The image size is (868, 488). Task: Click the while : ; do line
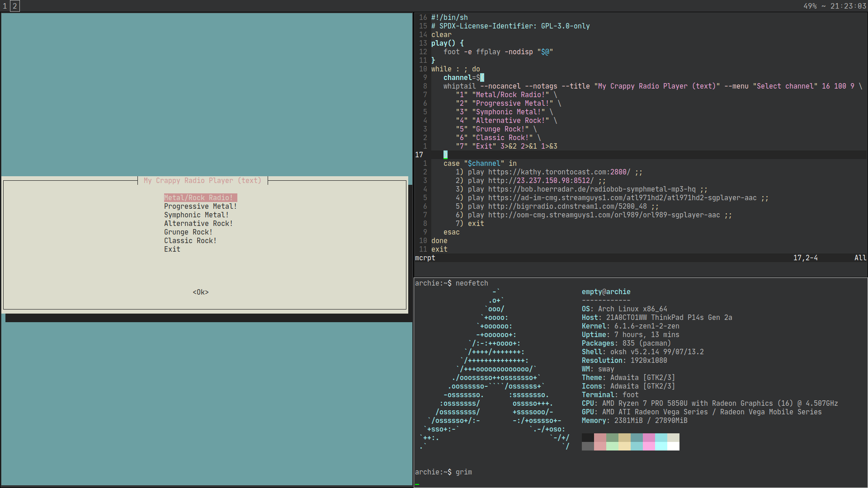coord(455,69)
